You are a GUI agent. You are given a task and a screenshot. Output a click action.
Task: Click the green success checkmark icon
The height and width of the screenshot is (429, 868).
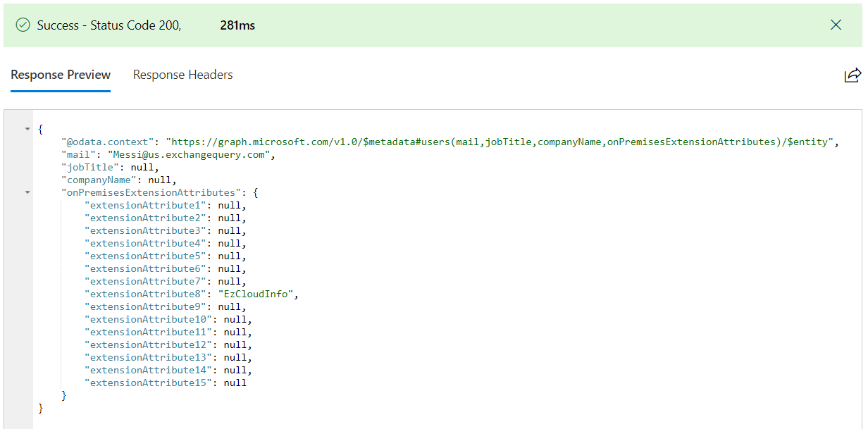[x=23, y=24]
